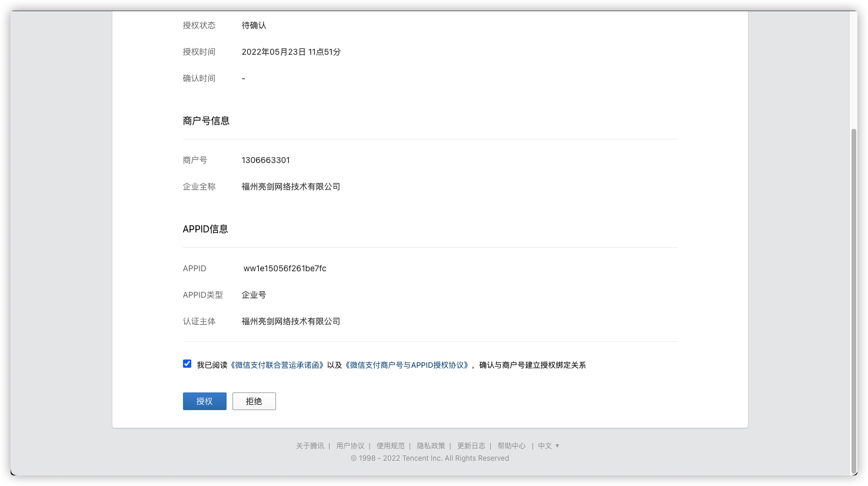Open 关于腾讯 footer link
The width and height of the screenshot is (868, 486).
[x=310, y=446]
